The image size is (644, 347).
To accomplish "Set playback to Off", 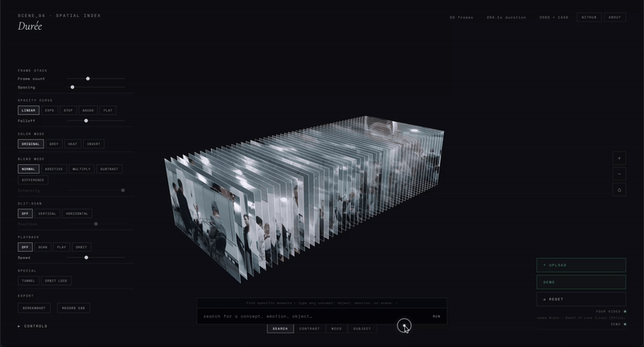I will click(x=25, y=247).
